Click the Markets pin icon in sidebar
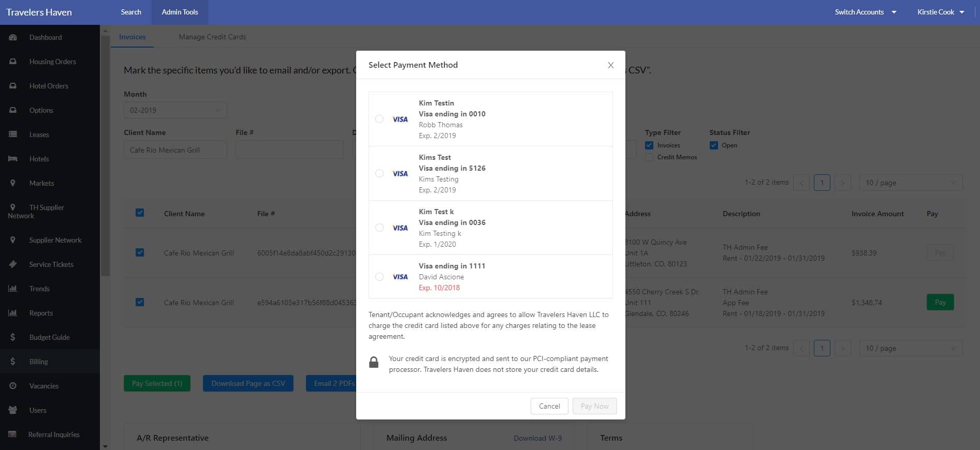 [13, 183]
